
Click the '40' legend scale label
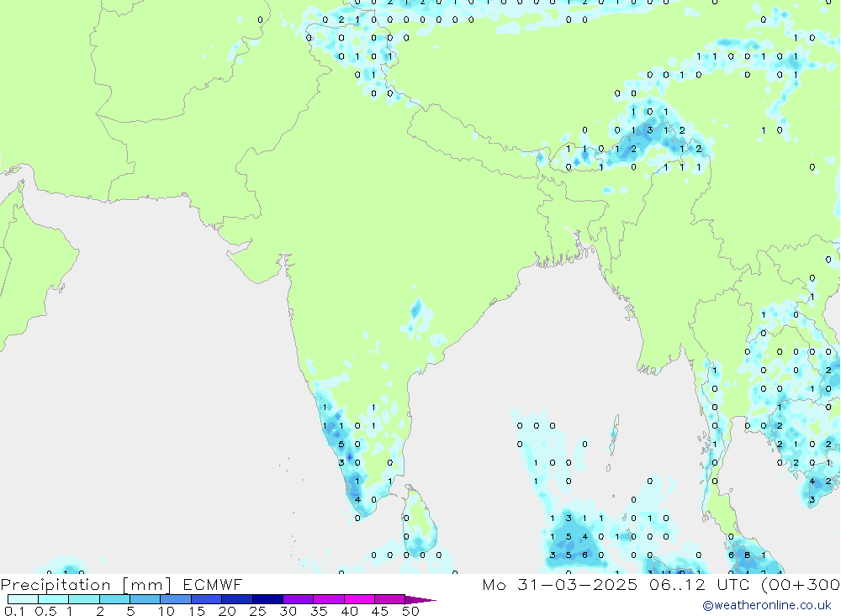[x=350, y=611]
